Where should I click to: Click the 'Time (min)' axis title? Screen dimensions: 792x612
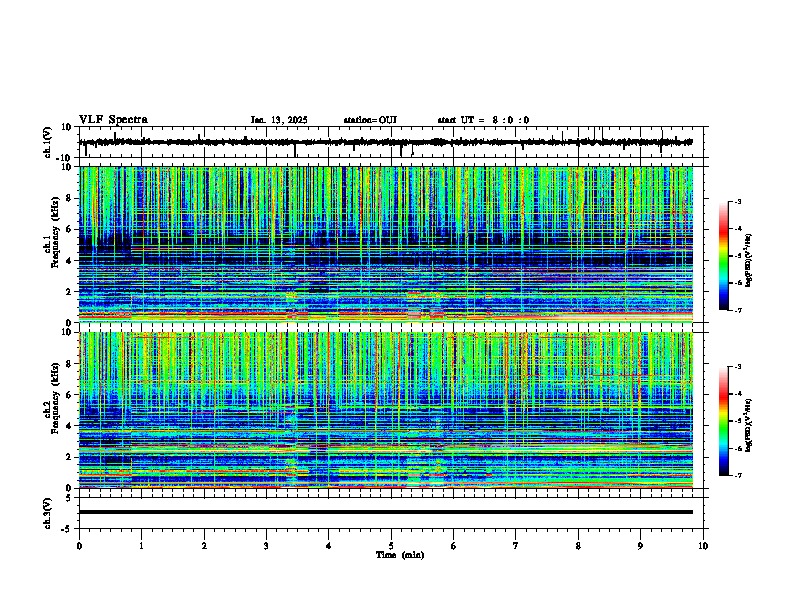tap(400, 555)
